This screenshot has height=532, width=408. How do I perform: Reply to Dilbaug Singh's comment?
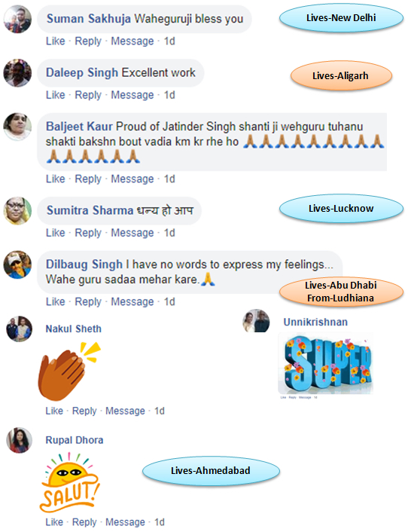coord(88,301)
